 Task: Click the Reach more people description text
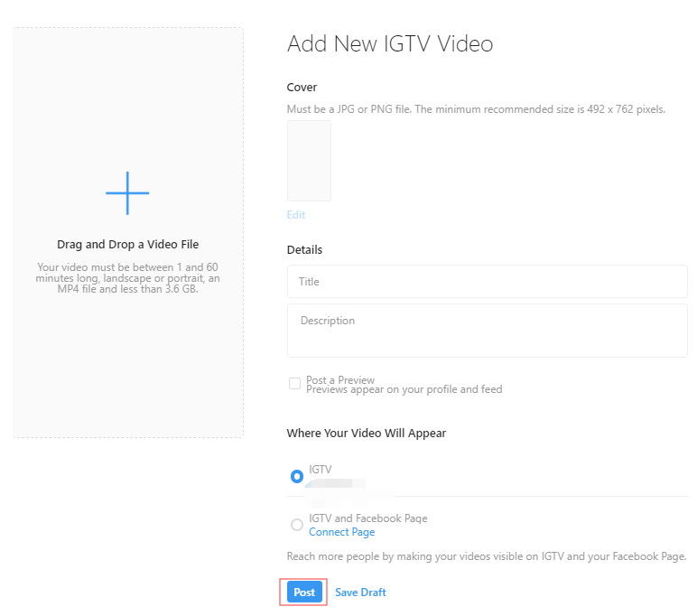click(x=487, y=556)
